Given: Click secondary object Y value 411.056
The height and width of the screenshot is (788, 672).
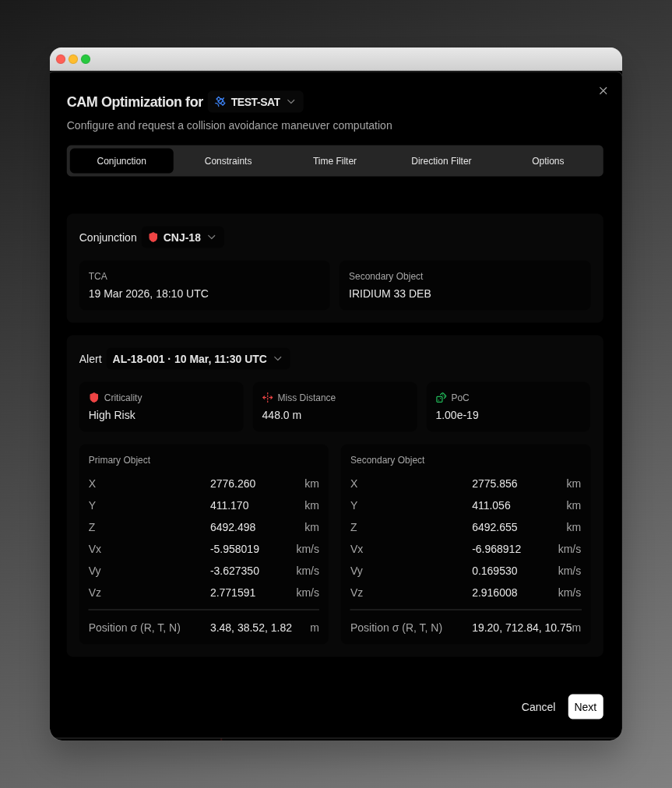Looking at the screenshot, I should click(x=491, y=505).
